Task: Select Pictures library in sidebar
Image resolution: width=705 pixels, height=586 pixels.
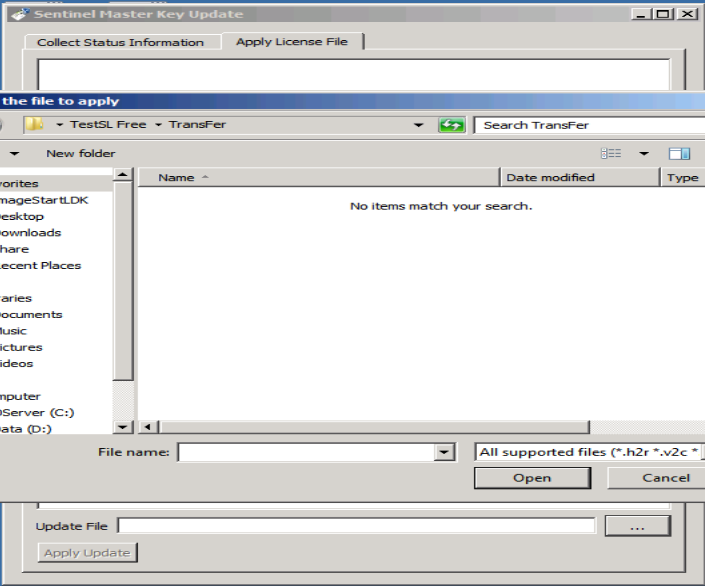Action: pos(21,347)
